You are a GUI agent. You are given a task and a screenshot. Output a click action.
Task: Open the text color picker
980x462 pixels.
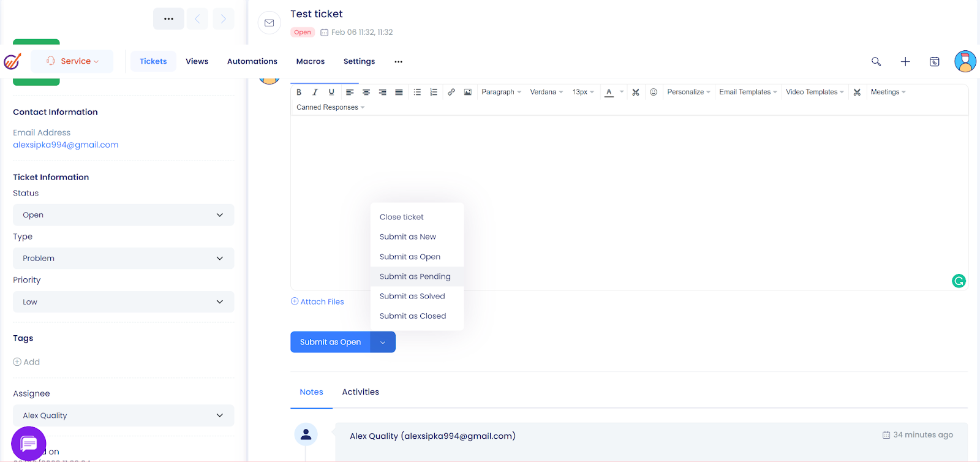(609, 92)
